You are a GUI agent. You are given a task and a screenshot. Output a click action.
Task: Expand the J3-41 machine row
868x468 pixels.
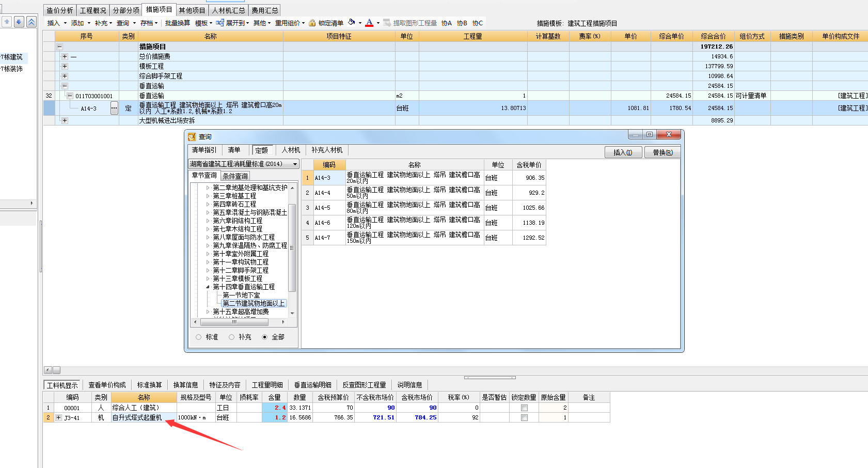click(59, 417)
